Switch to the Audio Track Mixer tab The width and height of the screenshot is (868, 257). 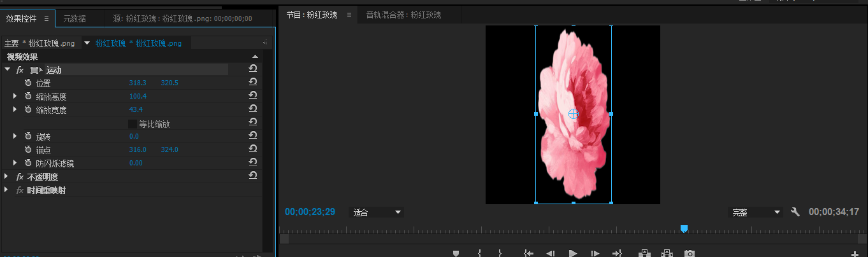[403, 15]
